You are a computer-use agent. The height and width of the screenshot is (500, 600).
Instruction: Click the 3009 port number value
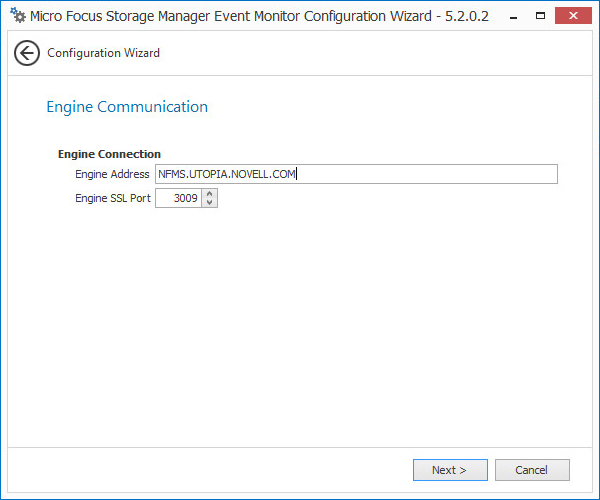point(185,198)
